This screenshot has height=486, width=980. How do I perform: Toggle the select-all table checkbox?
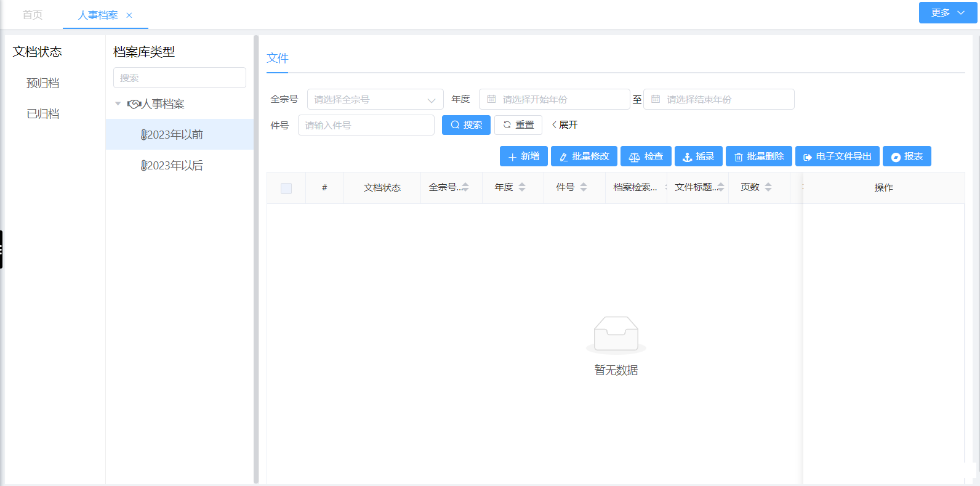[286, 188]
